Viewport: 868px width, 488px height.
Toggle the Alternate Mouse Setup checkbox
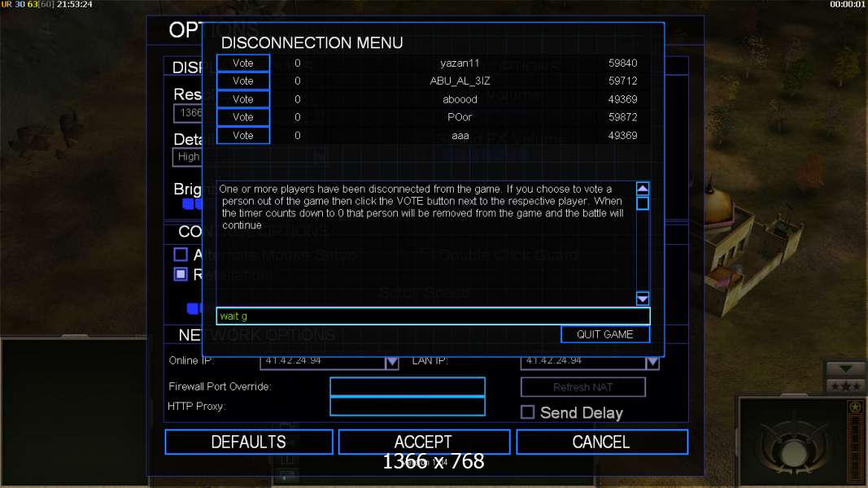pyautogui.click(x=181, y=255)
